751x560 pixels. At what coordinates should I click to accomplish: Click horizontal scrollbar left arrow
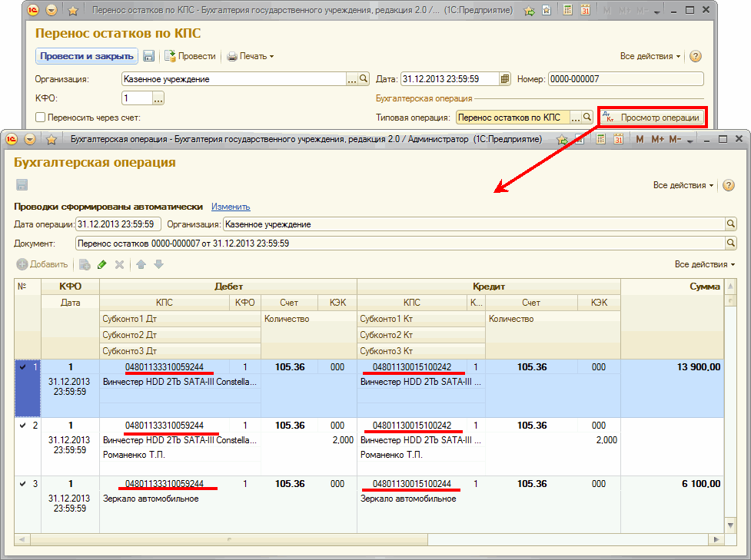point(22,539)
